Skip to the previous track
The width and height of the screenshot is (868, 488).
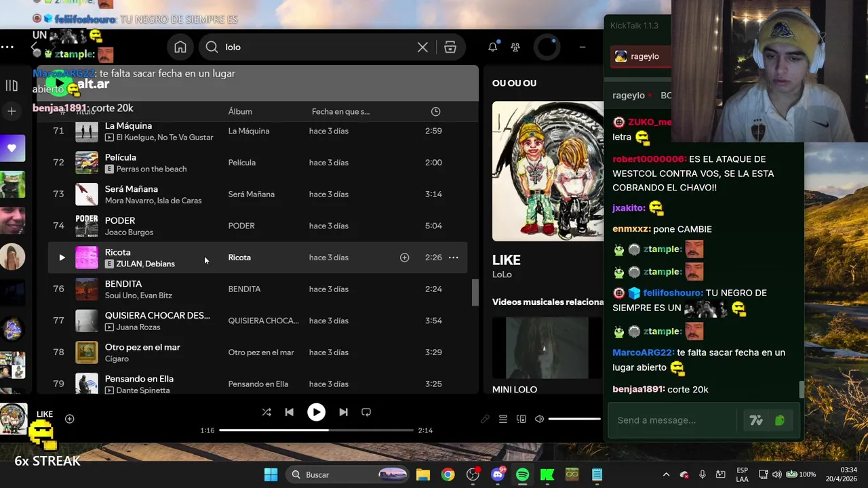click(x=290, y=412)
